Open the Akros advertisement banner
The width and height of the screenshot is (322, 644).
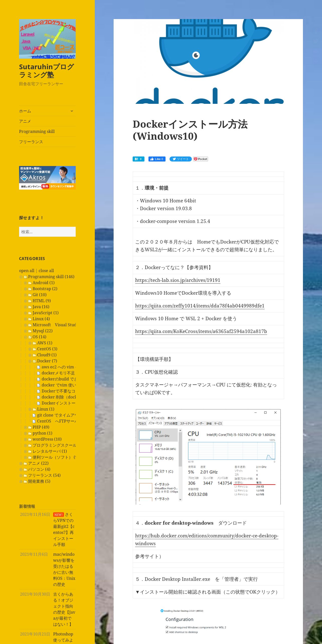[47, 178]
